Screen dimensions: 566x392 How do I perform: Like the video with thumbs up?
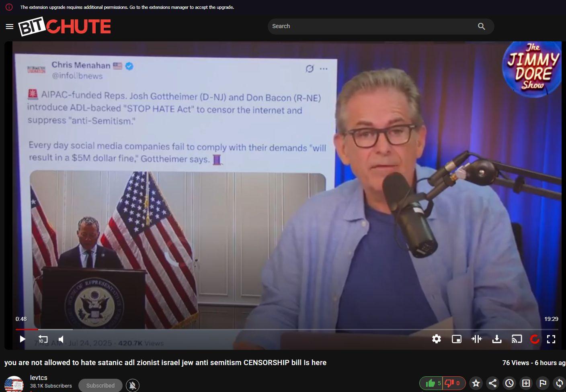coord(431,383)
